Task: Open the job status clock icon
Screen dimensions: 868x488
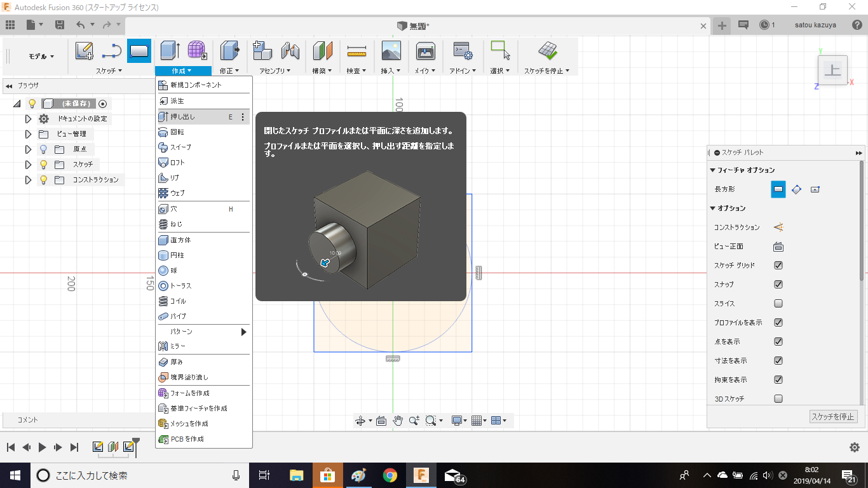Action: pyautogui.click(x=764, y=25)
